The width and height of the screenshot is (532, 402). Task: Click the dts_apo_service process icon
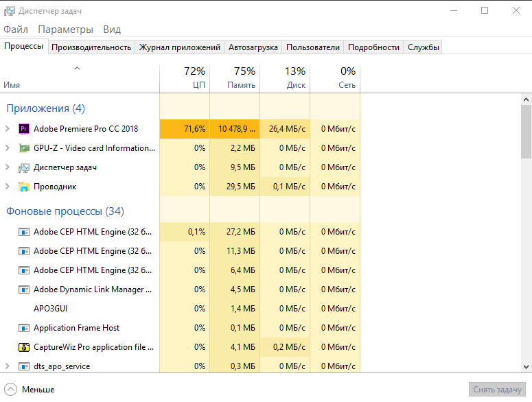pyautogui.click(x=24, y=366)
